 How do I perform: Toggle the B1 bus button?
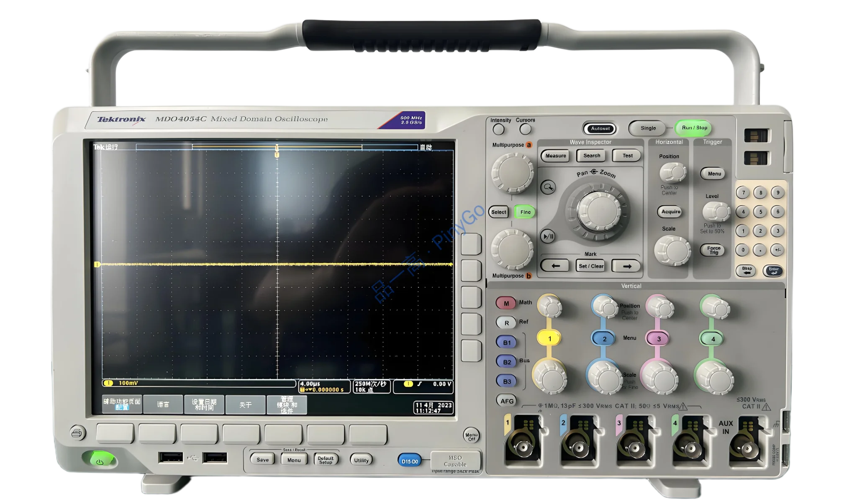click(506, 342)
